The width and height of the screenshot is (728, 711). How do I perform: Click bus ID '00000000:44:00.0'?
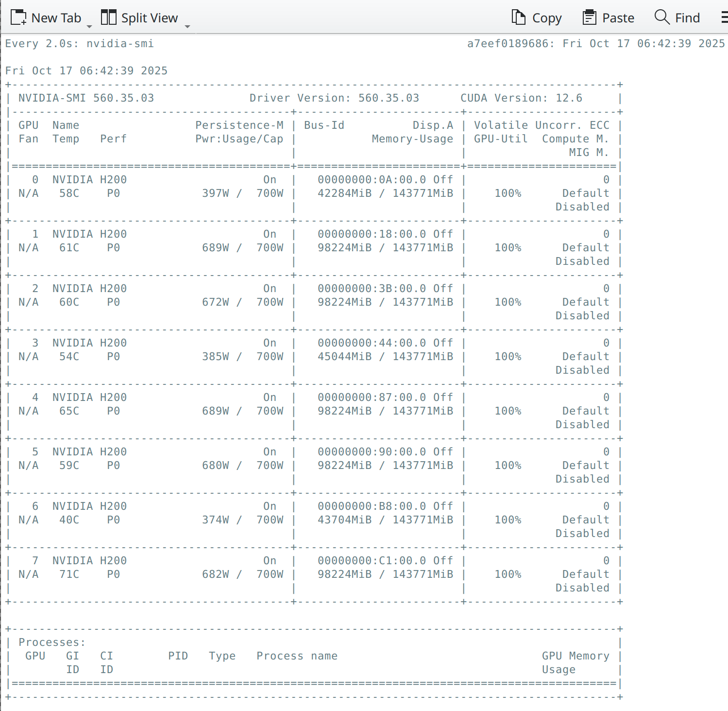(372, 343)
